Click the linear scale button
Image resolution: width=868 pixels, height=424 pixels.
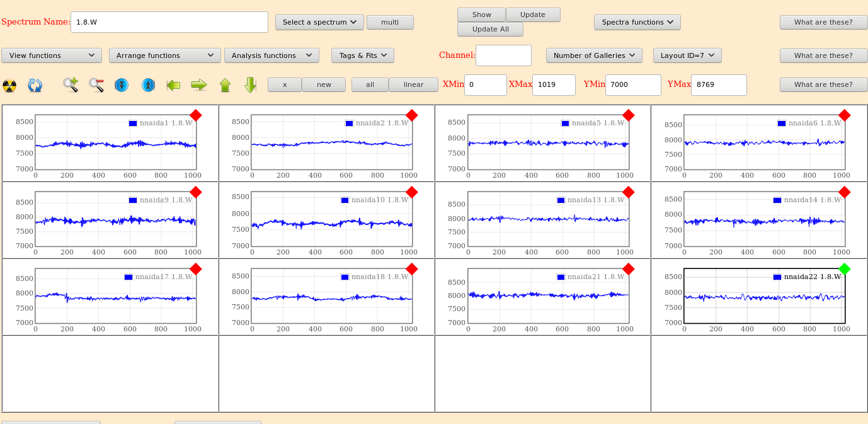tap(414, 84)
